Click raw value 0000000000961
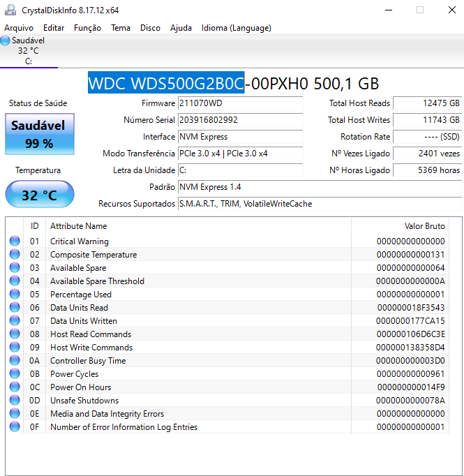The image size is (464, 476). pos(411,374)
